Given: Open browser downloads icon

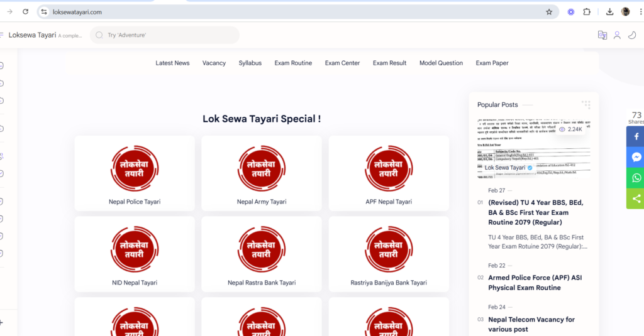Looking at the screenshot, I should tap(609, 12).
